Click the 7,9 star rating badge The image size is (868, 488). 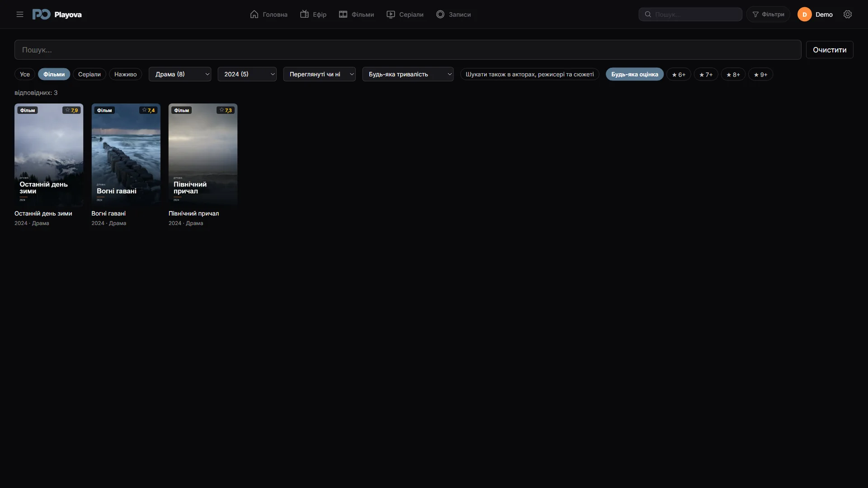(71, 110)
